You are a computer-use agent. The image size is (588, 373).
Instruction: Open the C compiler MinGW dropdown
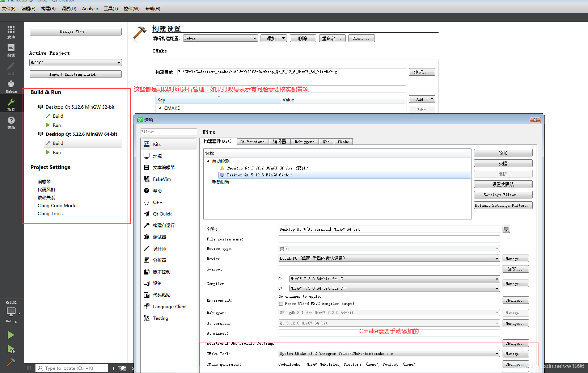click(x=395, y=279)
